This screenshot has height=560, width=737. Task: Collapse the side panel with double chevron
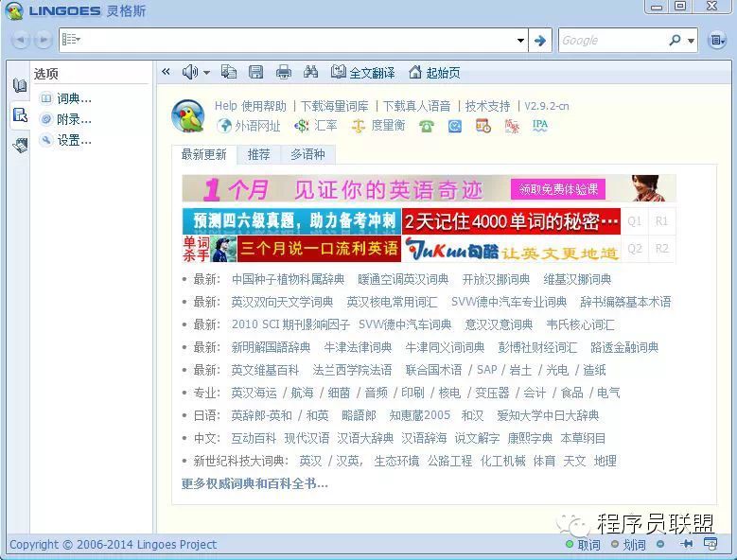(x=166, y=72)
